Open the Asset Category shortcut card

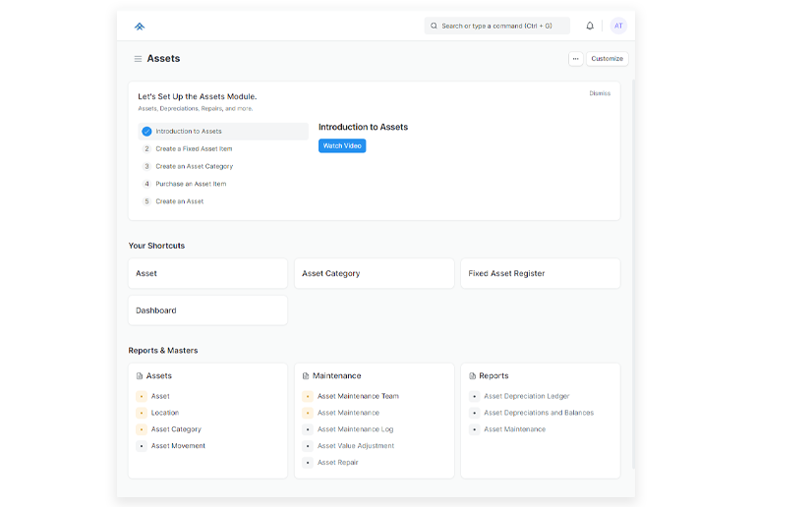coord(374,274)
